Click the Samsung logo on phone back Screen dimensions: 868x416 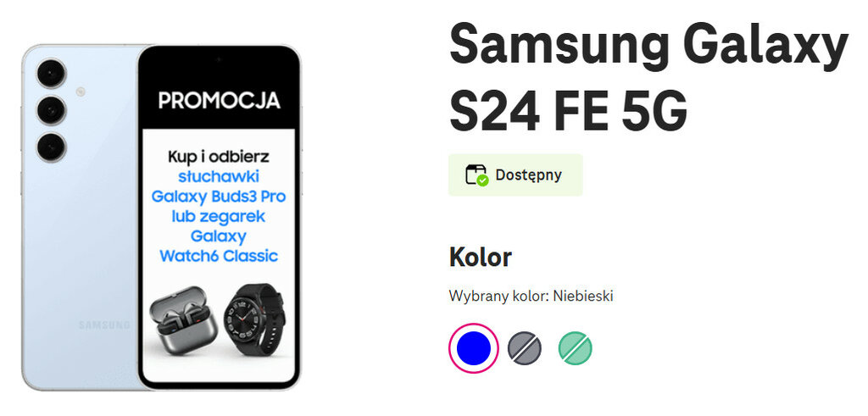point(105,324)
